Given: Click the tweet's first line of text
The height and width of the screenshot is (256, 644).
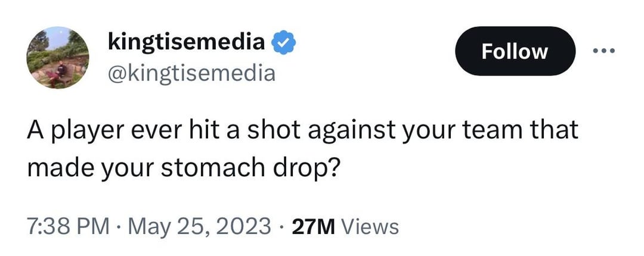Looking at the screenshot, I should click(302, 131).
